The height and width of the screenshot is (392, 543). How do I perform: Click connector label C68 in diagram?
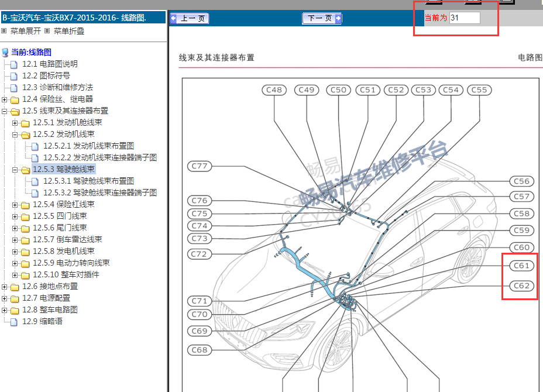point(200,350)
